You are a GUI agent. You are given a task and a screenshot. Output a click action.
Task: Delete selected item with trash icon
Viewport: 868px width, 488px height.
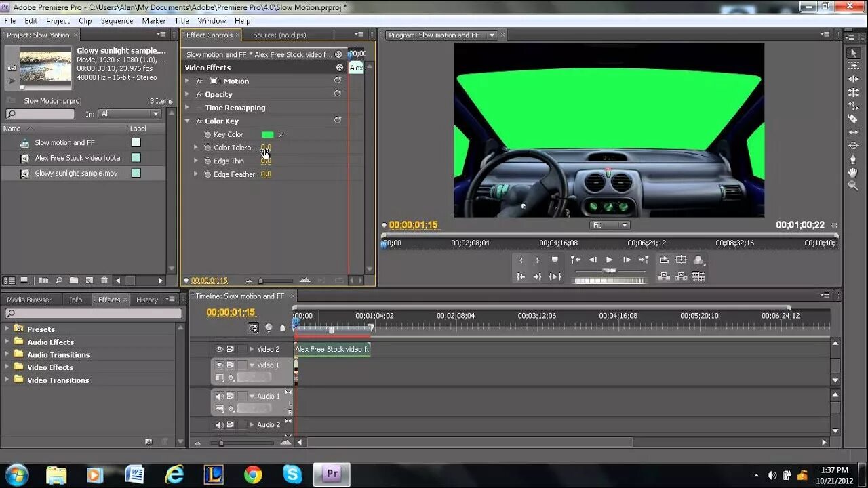click(x=104, y=281)
